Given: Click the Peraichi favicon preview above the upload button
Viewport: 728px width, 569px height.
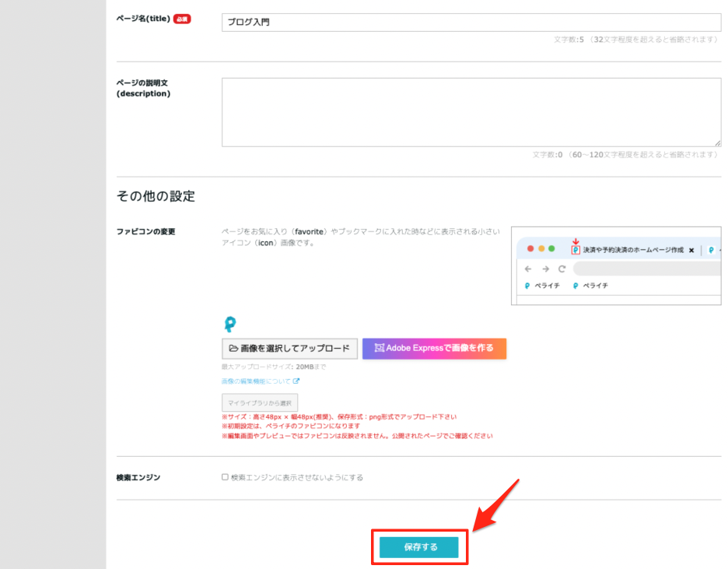Looking at the screenshot, I should [229, 325].
